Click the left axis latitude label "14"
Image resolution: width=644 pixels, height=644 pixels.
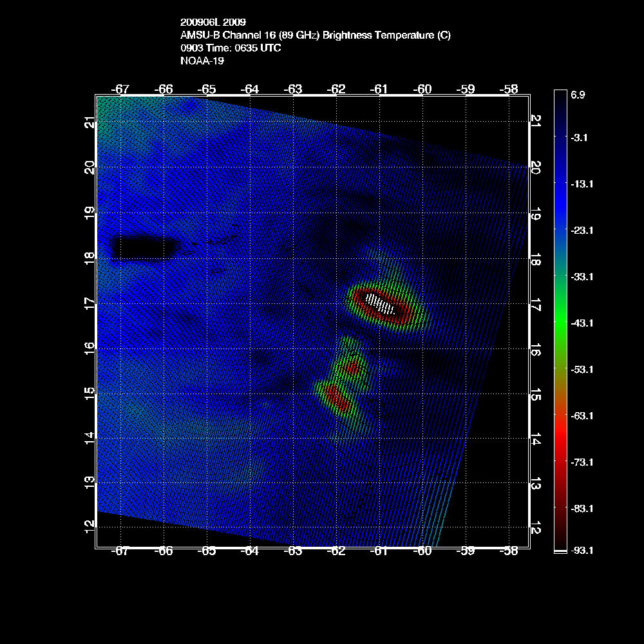89,439
